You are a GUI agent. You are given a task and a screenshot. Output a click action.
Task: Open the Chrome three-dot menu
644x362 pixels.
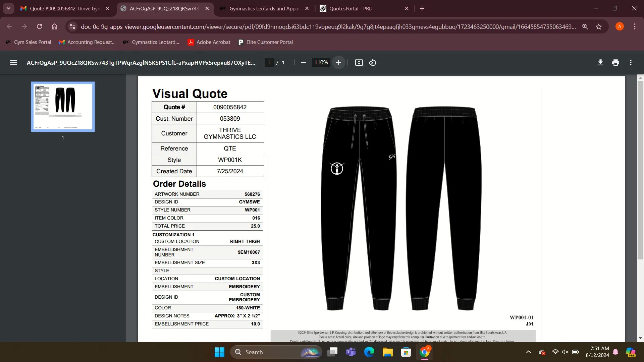coord(635,26)
